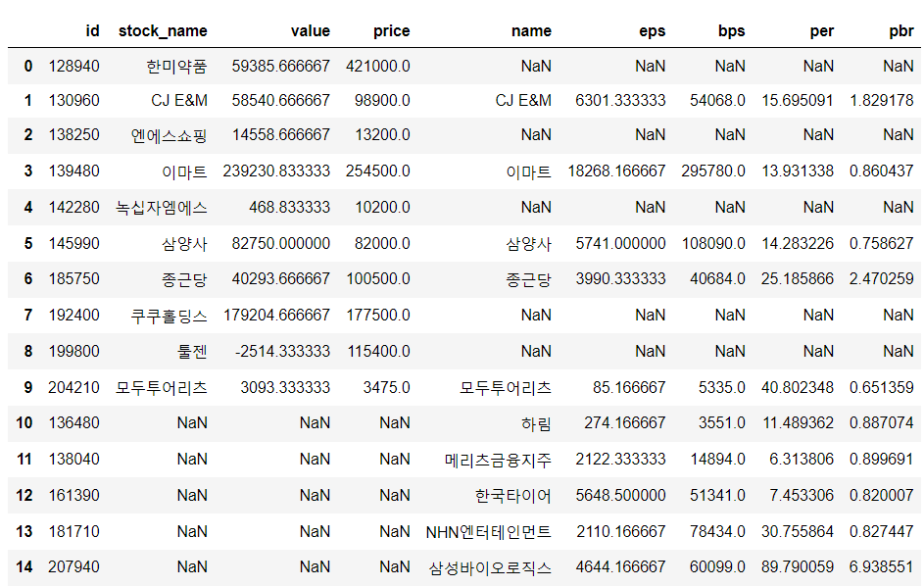The height and width of the screenshot is (587, 924).
Task: Select per cell 40.802348
Action: (798, 388)
